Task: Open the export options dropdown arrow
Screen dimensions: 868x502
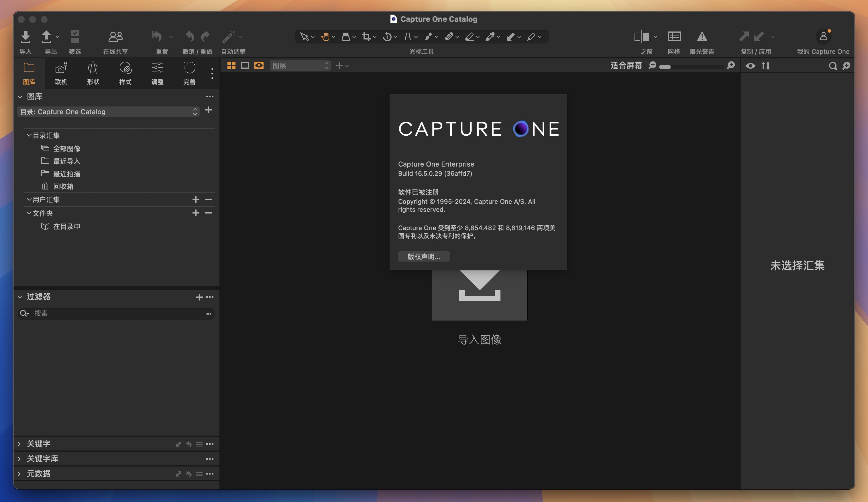Action: 58,36
